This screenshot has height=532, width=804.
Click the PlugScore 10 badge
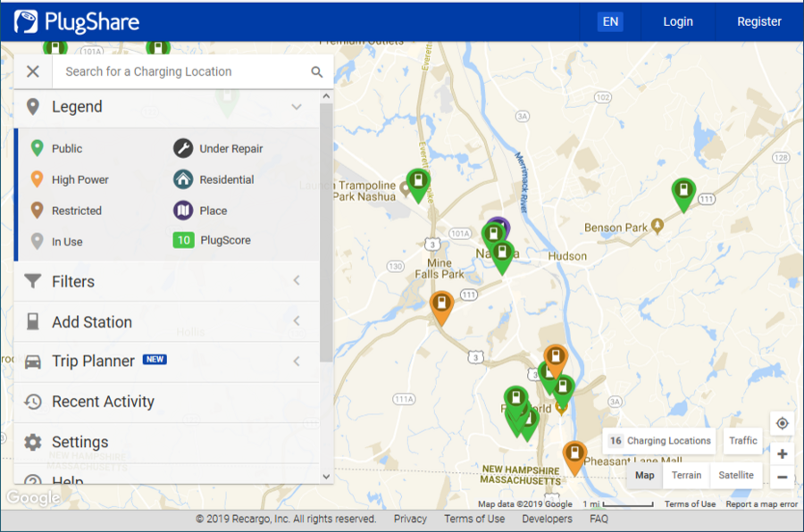[183, 240]
